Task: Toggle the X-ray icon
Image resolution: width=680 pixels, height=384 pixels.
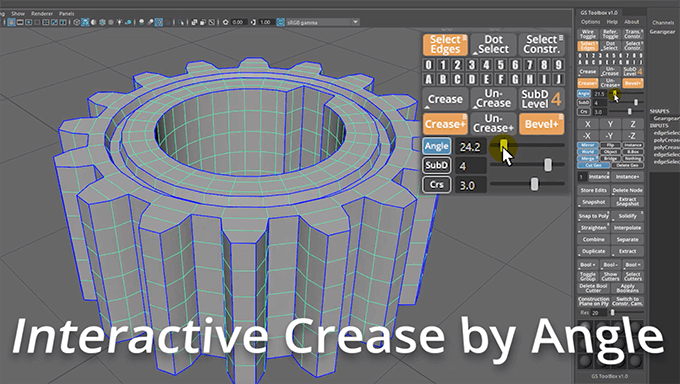Action: pyautogui.click(x=194, y=22)
